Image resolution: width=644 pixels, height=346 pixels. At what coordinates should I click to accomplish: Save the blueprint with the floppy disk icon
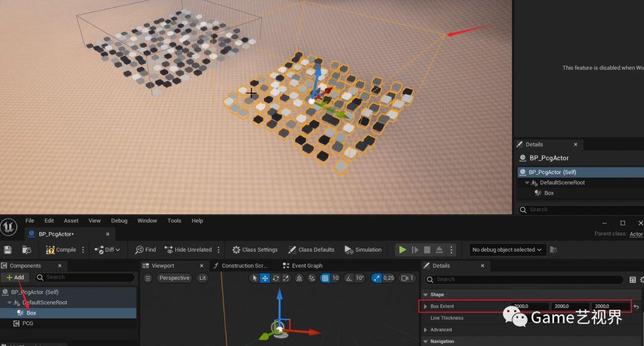[7, 250]
